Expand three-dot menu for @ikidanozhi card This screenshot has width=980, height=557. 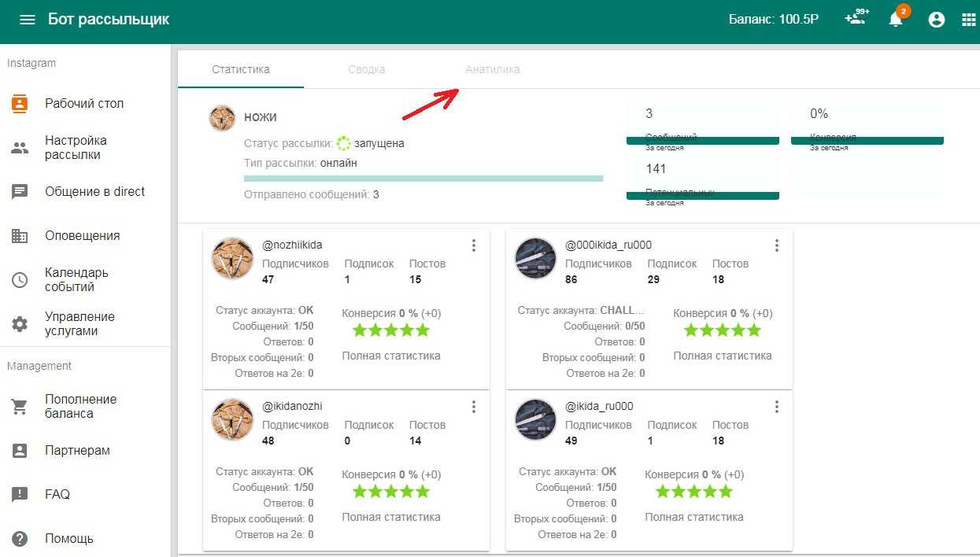click(x=473, y=407)
